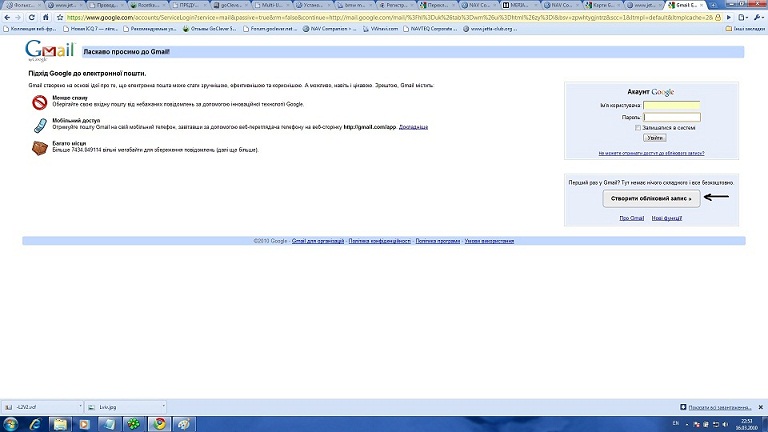Open the www.jetta-club.org bookmark

(x=489, y=29)
